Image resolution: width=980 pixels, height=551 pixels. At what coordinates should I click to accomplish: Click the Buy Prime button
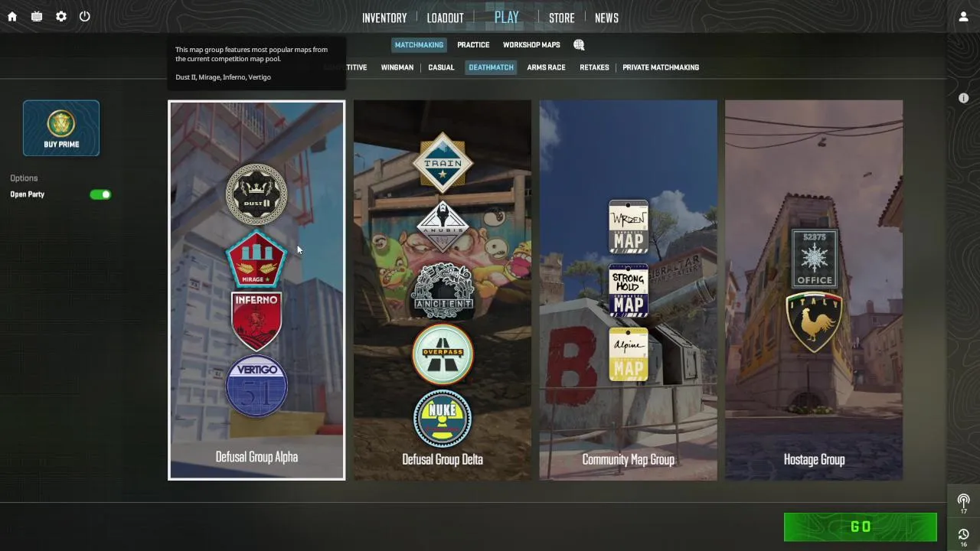click(x=61, y=128)
